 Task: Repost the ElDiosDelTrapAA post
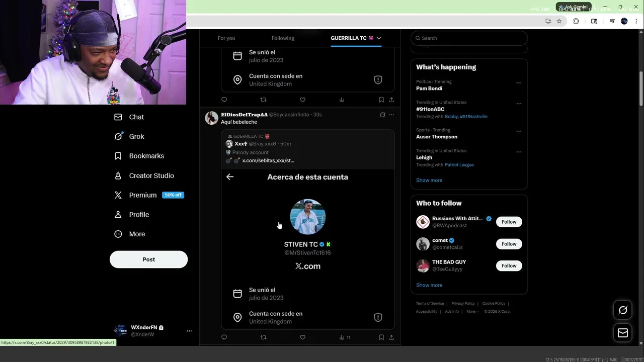click(263, 337)
